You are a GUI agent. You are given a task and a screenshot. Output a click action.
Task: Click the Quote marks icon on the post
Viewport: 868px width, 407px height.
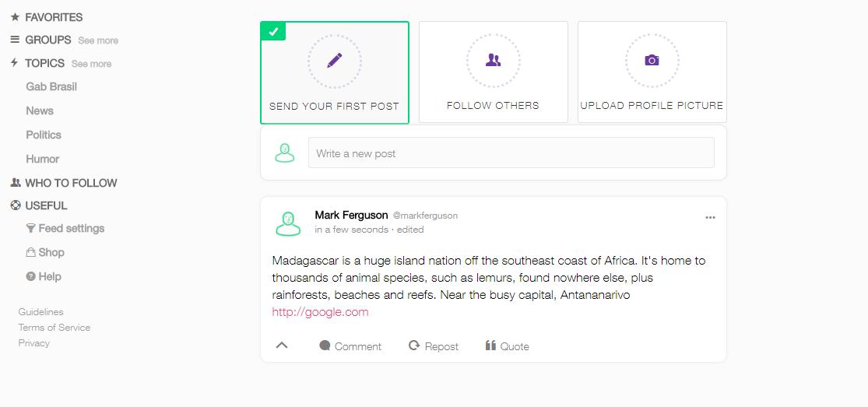(490, 346)
